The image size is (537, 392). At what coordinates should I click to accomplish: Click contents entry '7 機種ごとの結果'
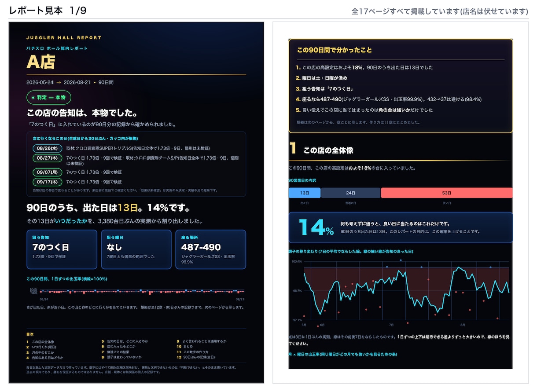click(116, 352)
